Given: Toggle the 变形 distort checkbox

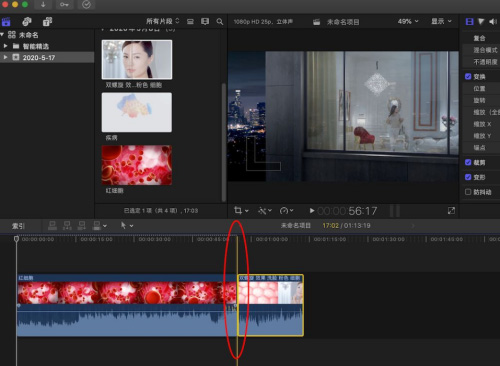Looking at the screenshot, I should point(468,177).
